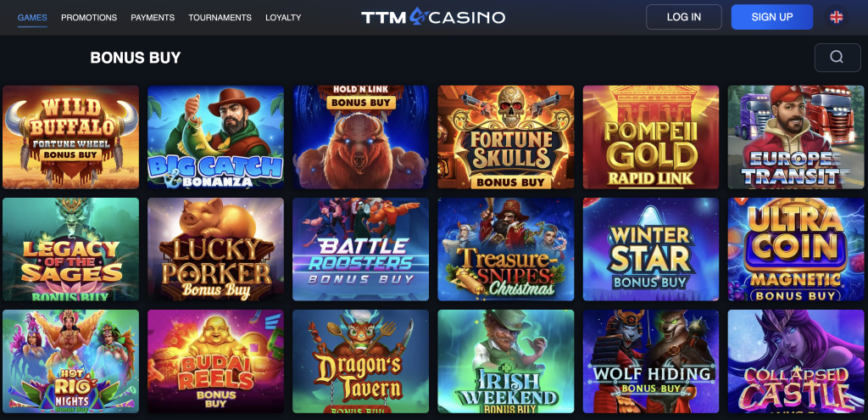Image resolution: width=868 pixels, height=420 pixels.
Task: Select the Fortune Skulls Bonus Buy game
Action: [x=506, y=137]
